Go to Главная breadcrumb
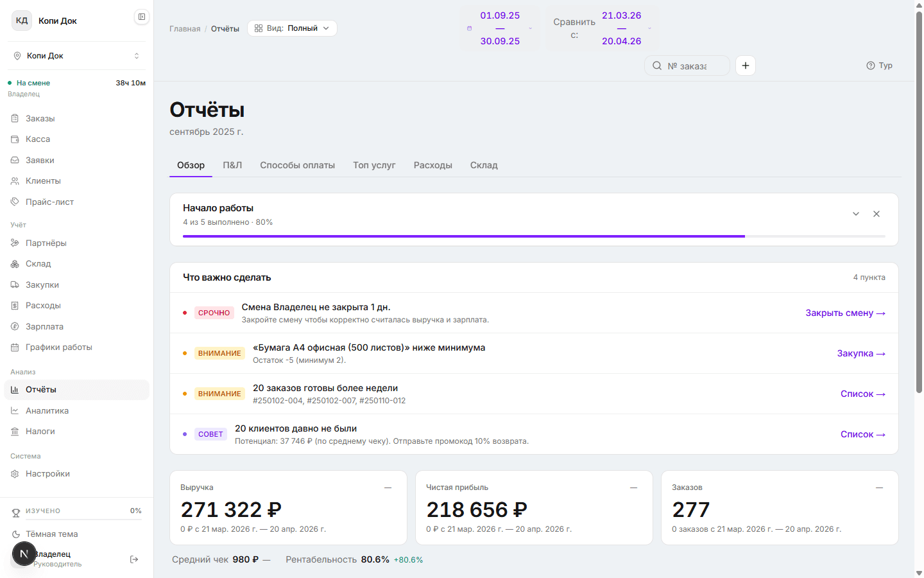The width and height of the screenshot is (924, 578). 185,29
